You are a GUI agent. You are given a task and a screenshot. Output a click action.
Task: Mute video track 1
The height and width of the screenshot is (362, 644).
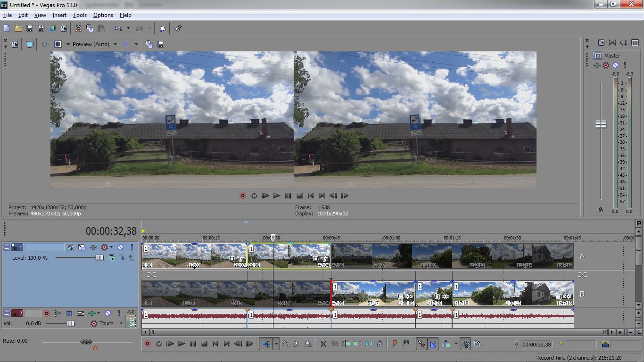120,247
